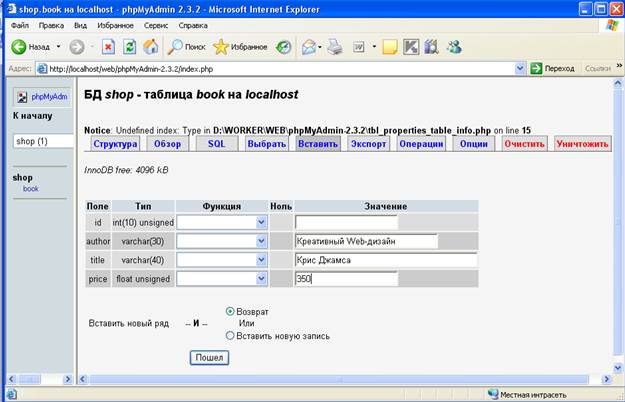625x402 pixels.
Task: Click the sidebar scrollbar right arrow
Action: (x=67, y=379)
